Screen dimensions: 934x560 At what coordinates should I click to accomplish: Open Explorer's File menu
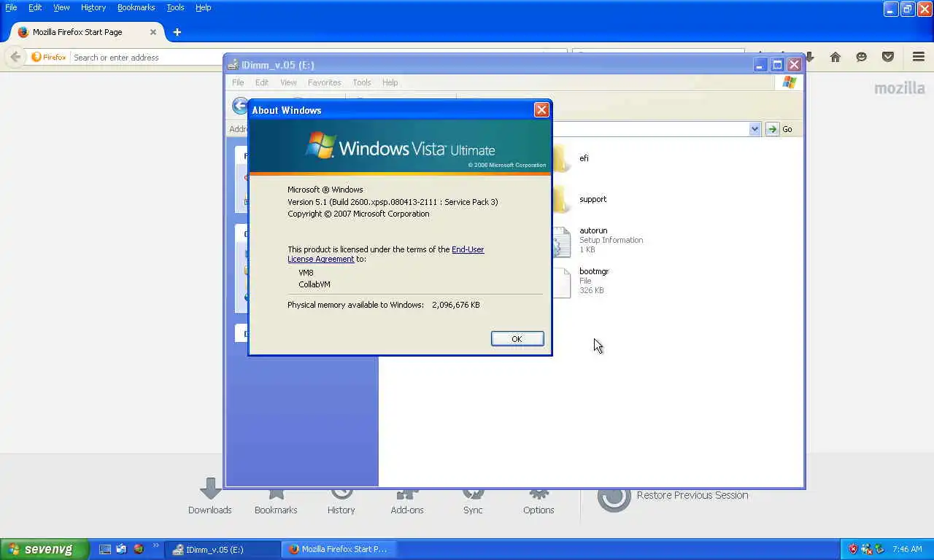(x=238, y=82)
